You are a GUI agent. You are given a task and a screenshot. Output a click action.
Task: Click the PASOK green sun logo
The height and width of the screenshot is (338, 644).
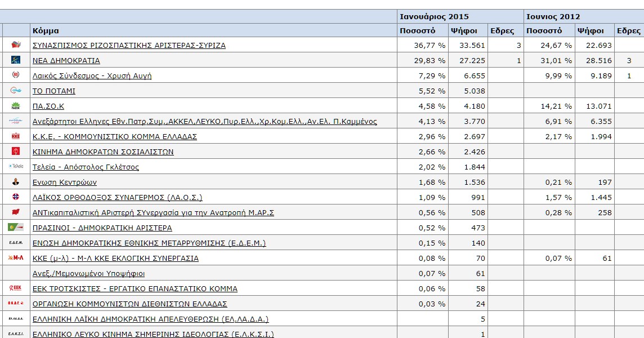[16, 105]
